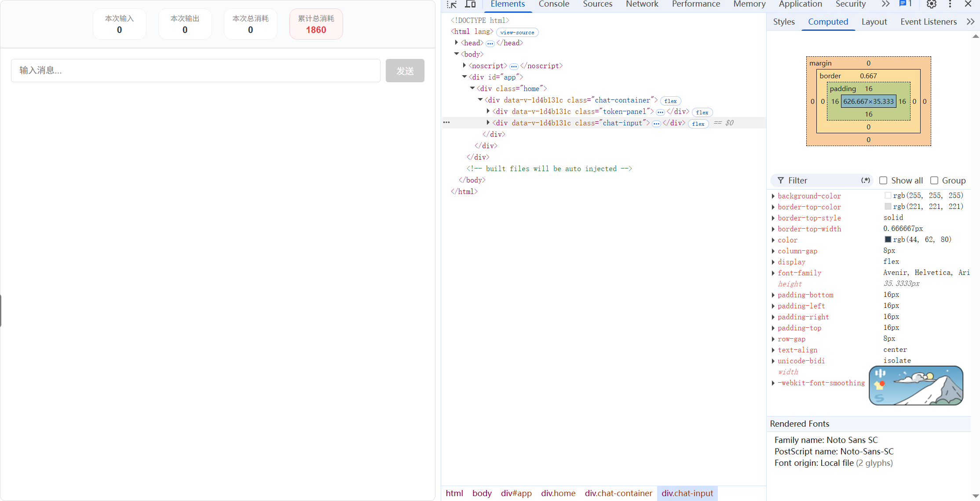Switch to the Layout pane

874,22
